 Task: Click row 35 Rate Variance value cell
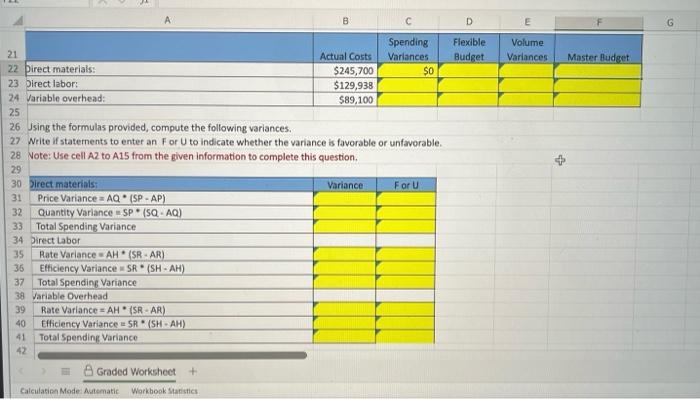tap(345, 254)
